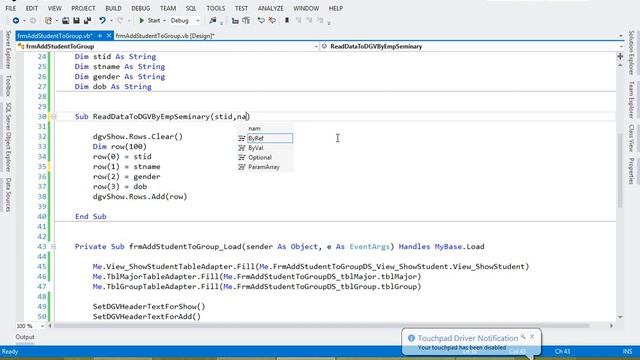Viewport: 640px width, 360px height.
Task: Click the Find in Files toolbar icon
Action: click(212, 20)
